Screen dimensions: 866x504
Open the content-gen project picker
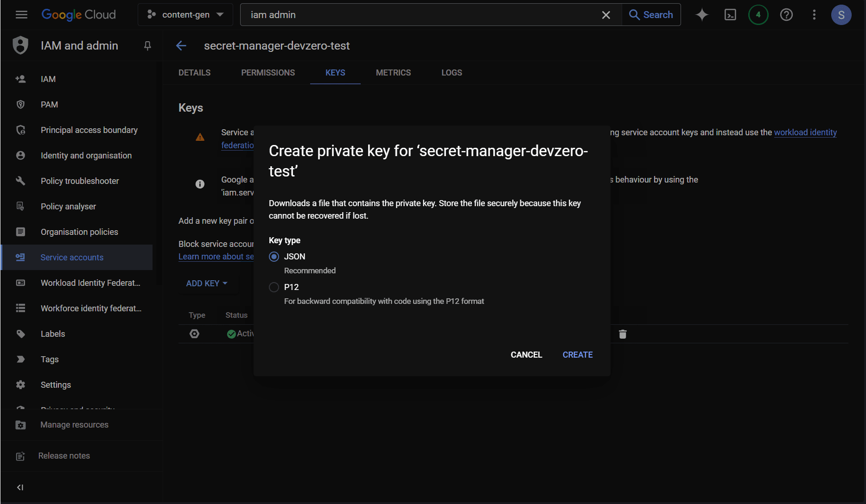pyautogui.click(x=185, y=15)
